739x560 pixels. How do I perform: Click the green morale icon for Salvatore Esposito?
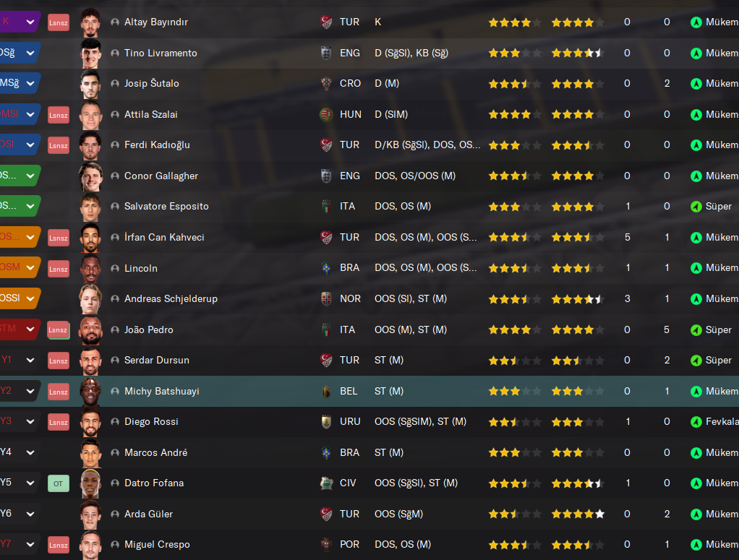pyautogui.click(x=696, y=206)
